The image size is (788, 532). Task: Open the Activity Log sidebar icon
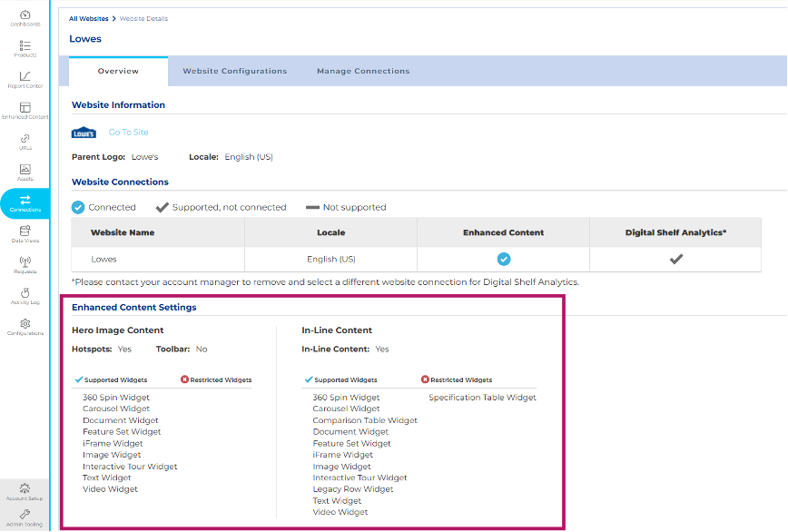pyautogui.click(x=25, y=292)
